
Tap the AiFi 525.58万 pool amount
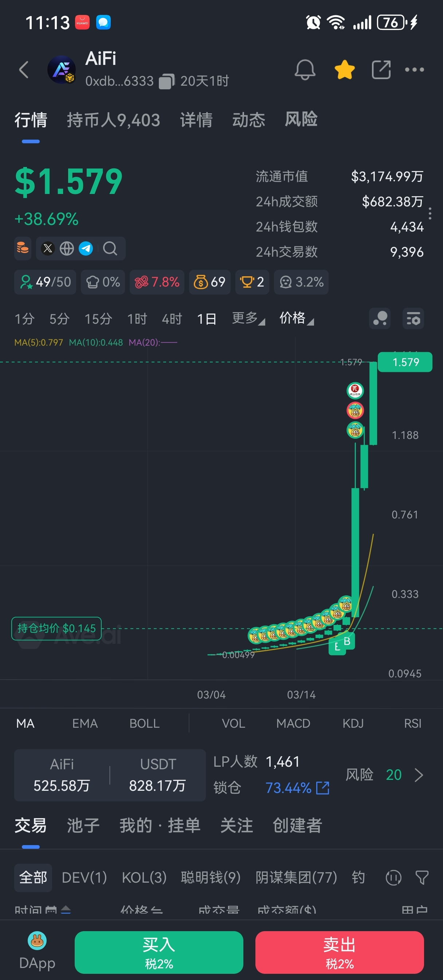click(62, 775)
